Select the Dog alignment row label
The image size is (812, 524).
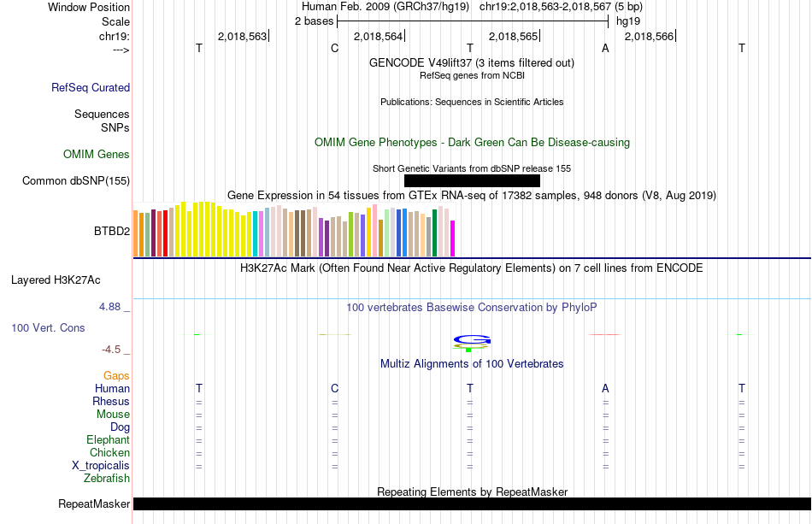pyautogui.click(x=121, y=427)
